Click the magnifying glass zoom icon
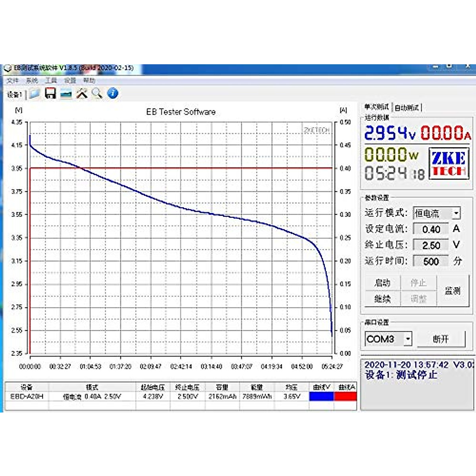 coord(97,94)
